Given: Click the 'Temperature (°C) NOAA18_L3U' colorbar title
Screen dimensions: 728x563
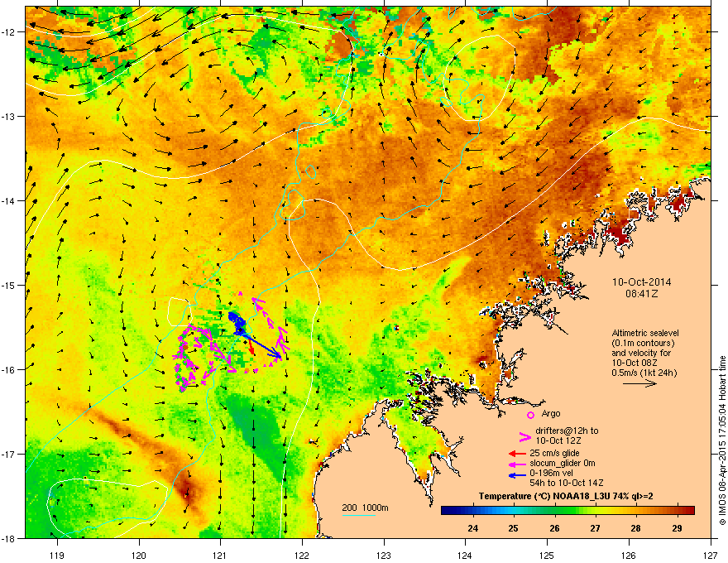Looking at the screenshot, I should pos(544,496).
